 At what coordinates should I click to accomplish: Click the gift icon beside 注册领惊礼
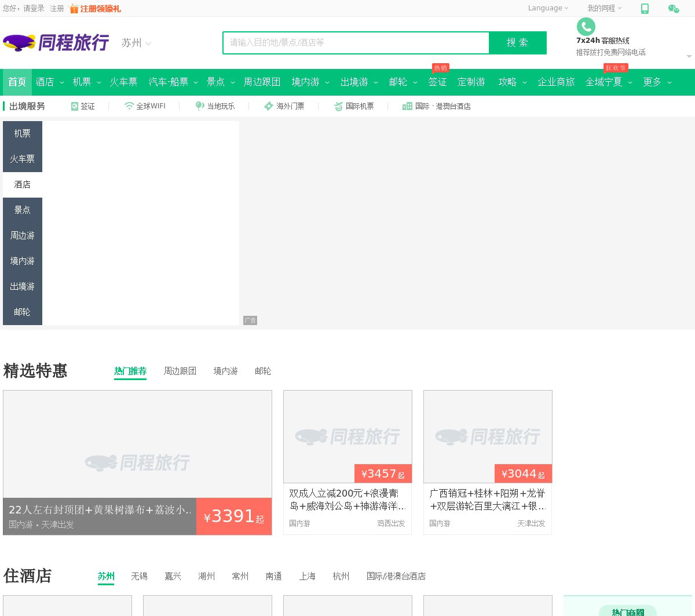click(x=74, y=9)
